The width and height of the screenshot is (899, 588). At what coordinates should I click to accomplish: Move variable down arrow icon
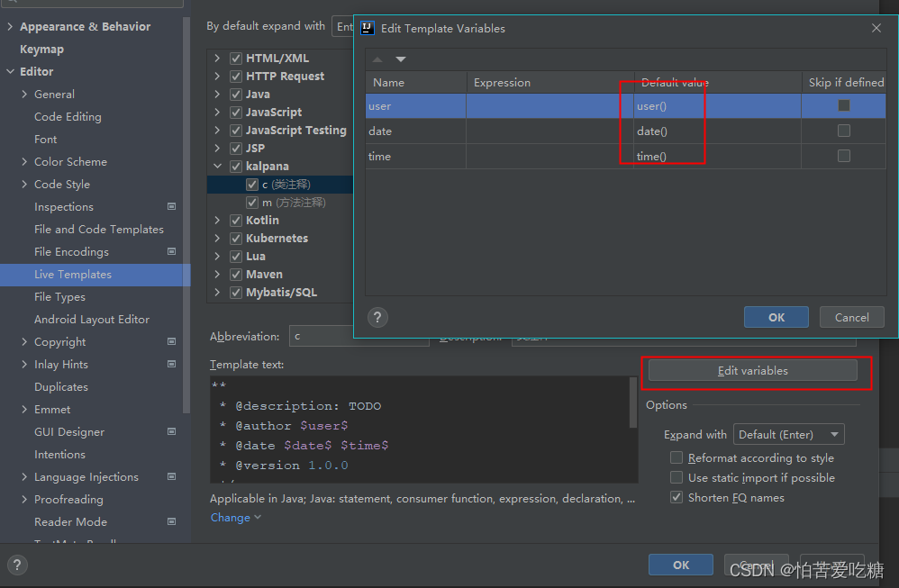click(x=401, y=59)
